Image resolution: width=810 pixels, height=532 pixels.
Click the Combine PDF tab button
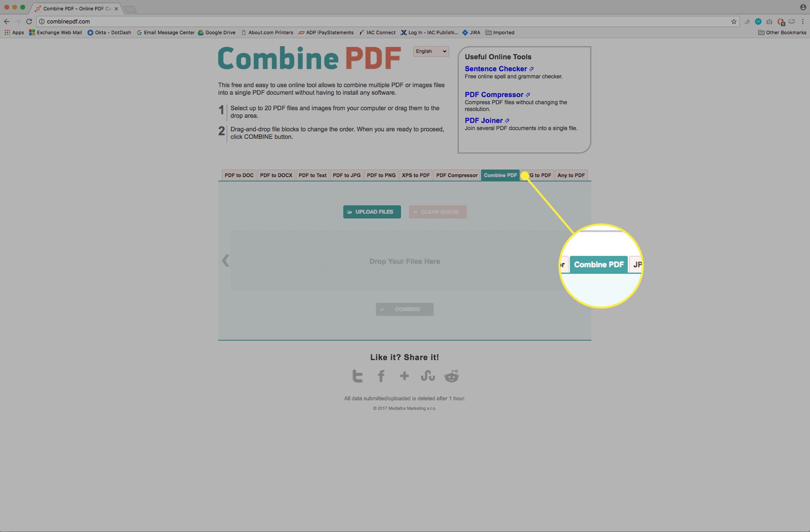pos(500,175)
